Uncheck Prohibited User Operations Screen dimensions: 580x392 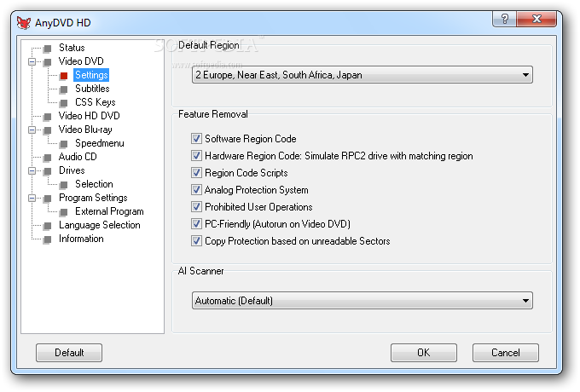tap(197, 207)
